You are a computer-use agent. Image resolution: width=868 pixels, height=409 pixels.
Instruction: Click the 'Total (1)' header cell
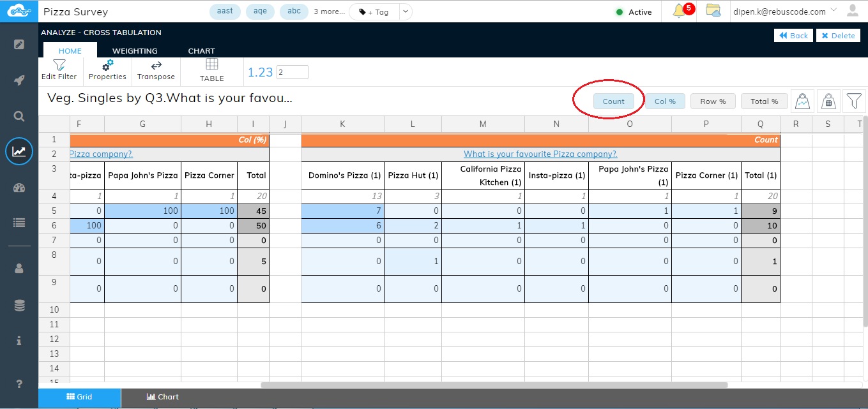pyautogui.click(x=761, y=175)
